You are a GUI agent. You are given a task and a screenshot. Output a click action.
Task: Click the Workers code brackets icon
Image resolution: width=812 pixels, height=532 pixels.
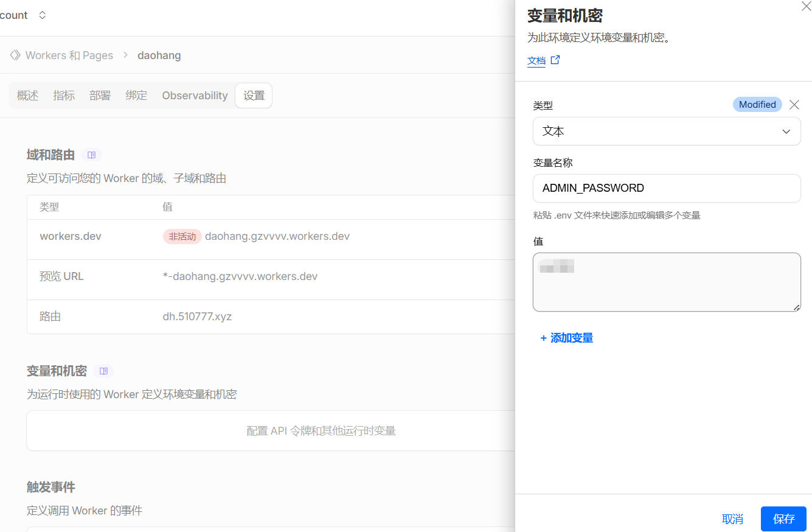click(x=15, y=55)
